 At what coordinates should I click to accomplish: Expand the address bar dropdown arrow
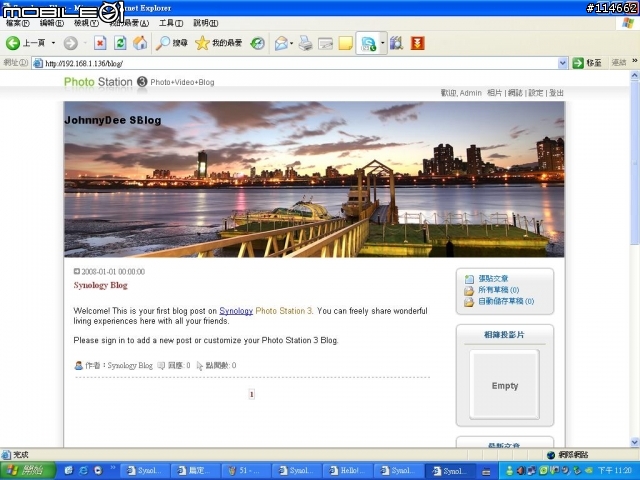click(563, 63)
